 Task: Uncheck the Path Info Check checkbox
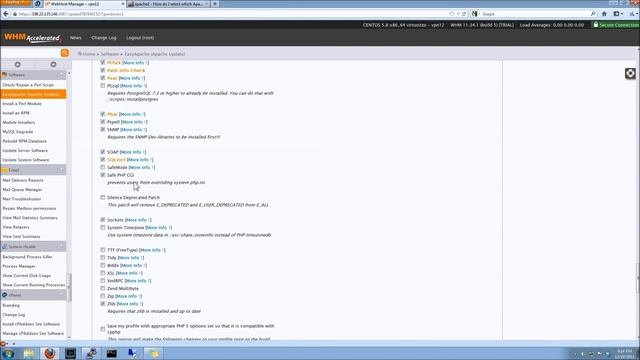103,70
